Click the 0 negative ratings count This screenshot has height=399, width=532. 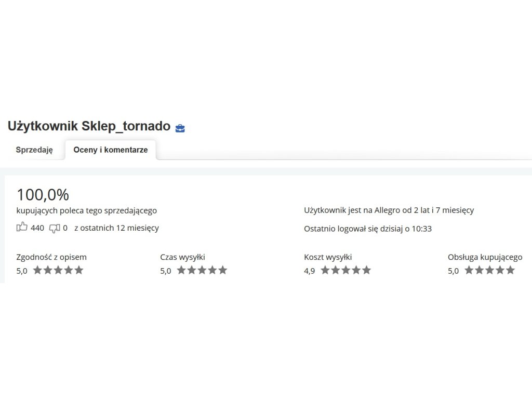65,228
